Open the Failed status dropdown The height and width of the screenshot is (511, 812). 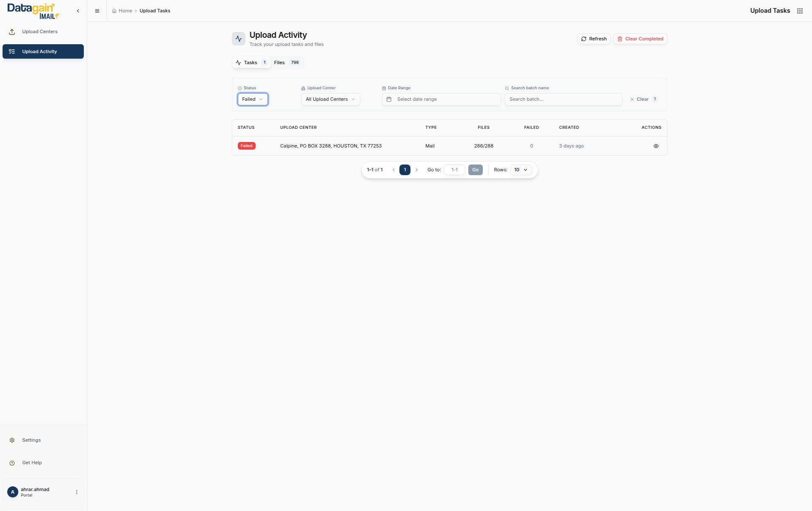253,99
